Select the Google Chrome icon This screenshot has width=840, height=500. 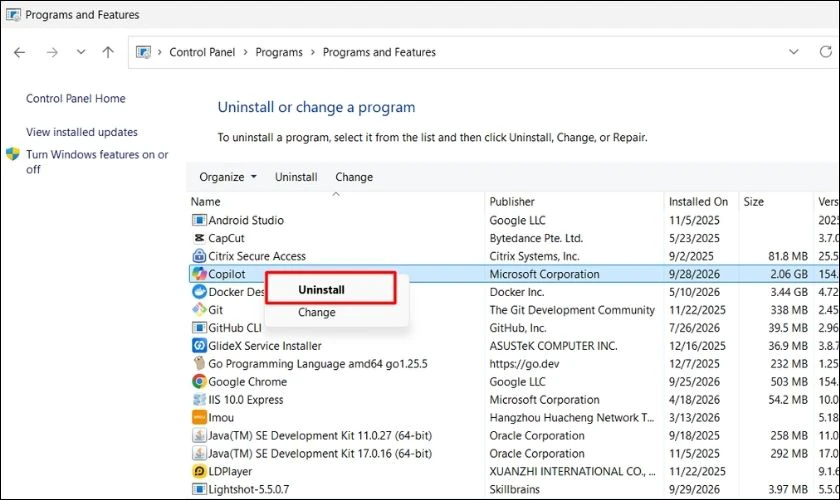(199, 382)
